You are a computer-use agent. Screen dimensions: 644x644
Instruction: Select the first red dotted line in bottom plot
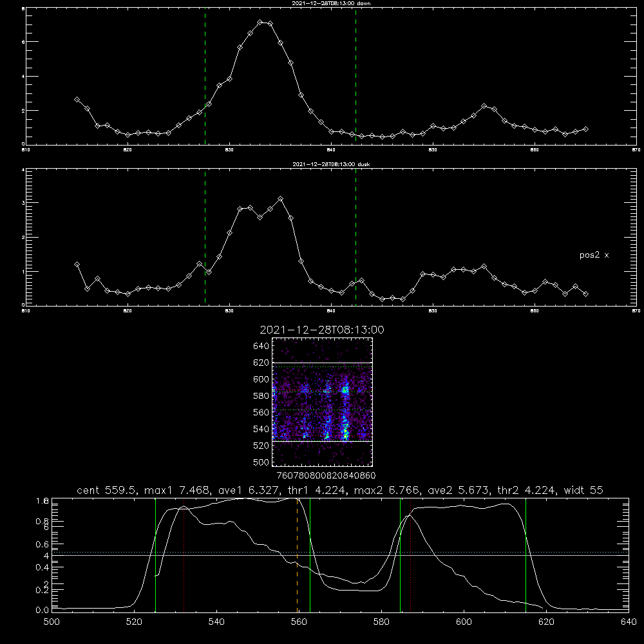pos(184,554)
